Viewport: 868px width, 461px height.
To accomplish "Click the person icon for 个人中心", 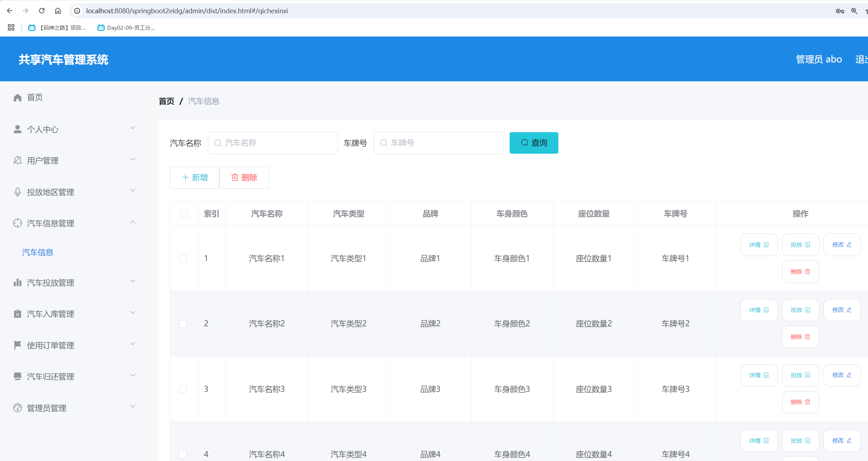I will (x=18, y=129).
